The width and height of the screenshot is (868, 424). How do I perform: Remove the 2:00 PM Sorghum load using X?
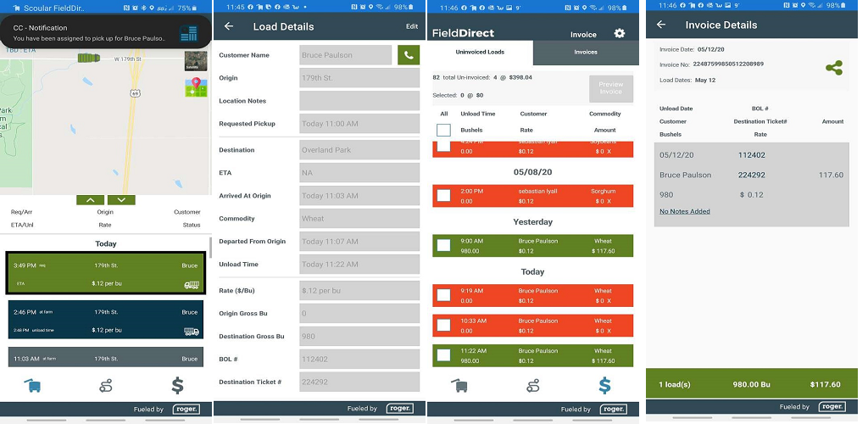pos(609,201)
